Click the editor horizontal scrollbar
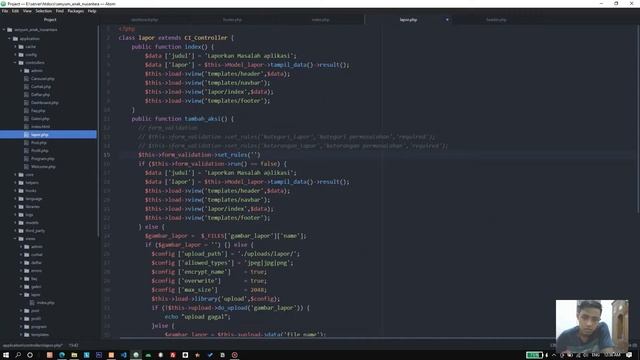The image size is (640, 360). 337,338
